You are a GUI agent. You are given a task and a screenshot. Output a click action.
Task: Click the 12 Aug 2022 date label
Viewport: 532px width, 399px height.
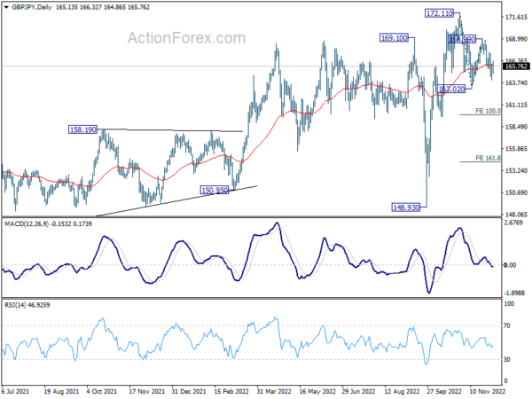tap(402, 391)
